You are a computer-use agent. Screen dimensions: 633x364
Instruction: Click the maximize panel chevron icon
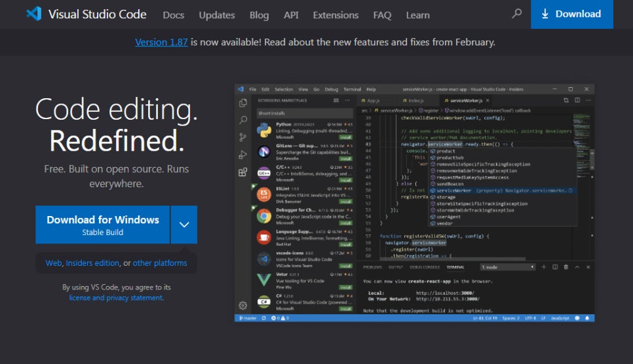click(x=577, y=266)
